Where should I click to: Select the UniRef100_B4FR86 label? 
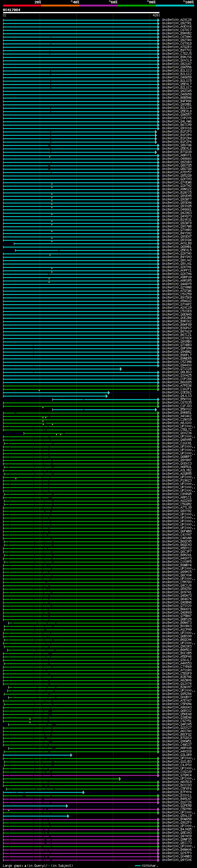(x=176, y=101)
